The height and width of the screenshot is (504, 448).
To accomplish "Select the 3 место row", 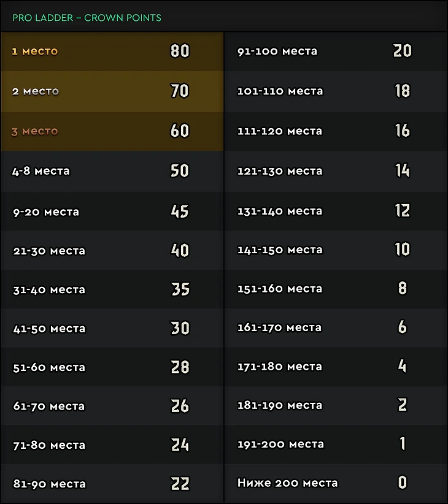I will (x=112, y=131).
